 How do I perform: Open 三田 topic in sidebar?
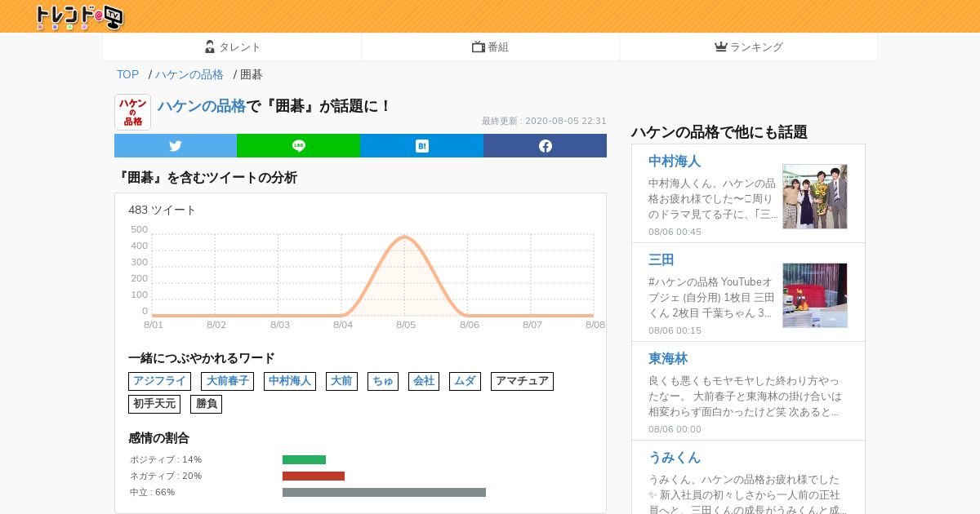pos(661,259)
